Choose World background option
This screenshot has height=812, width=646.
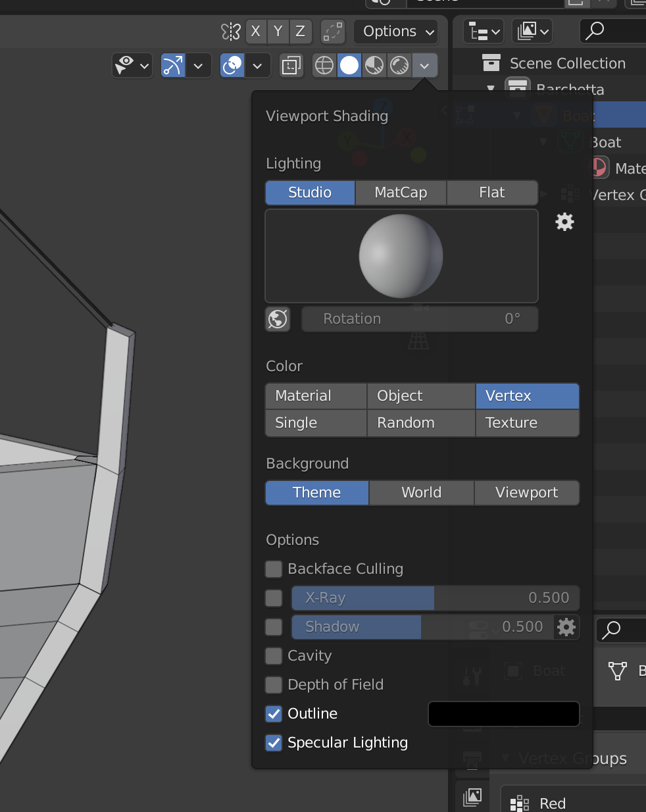point(421,492)
